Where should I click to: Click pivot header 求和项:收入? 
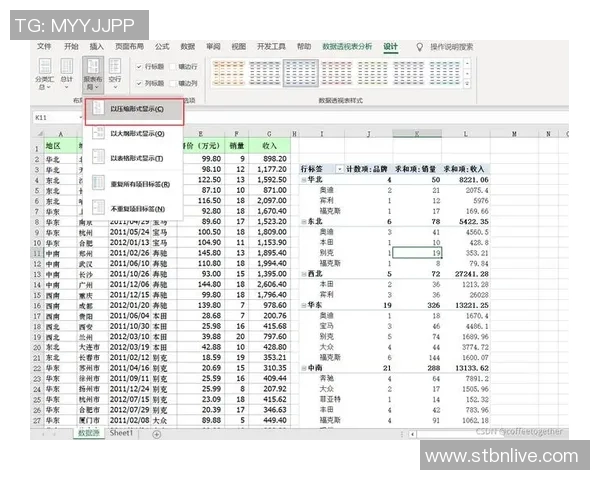[x=464, y=169]
